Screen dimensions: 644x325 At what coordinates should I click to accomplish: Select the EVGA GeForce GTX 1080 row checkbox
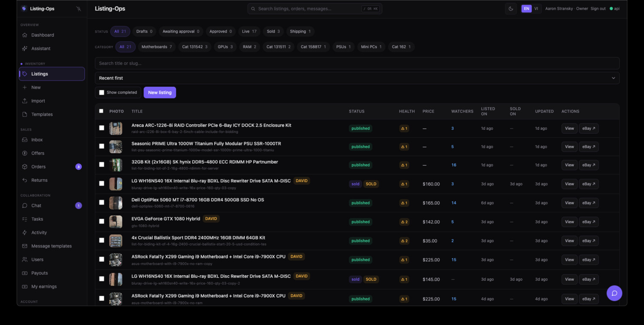102,221
